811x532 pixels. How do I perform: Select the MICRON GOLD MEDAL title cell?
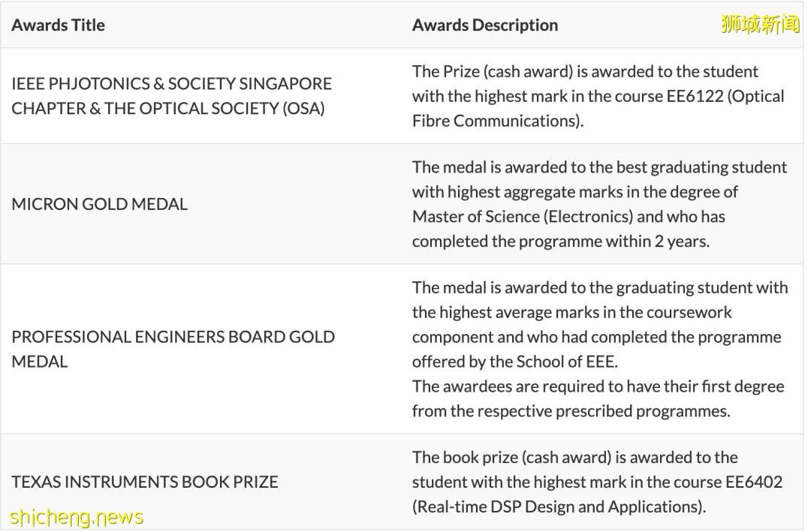tap(99, 203)
